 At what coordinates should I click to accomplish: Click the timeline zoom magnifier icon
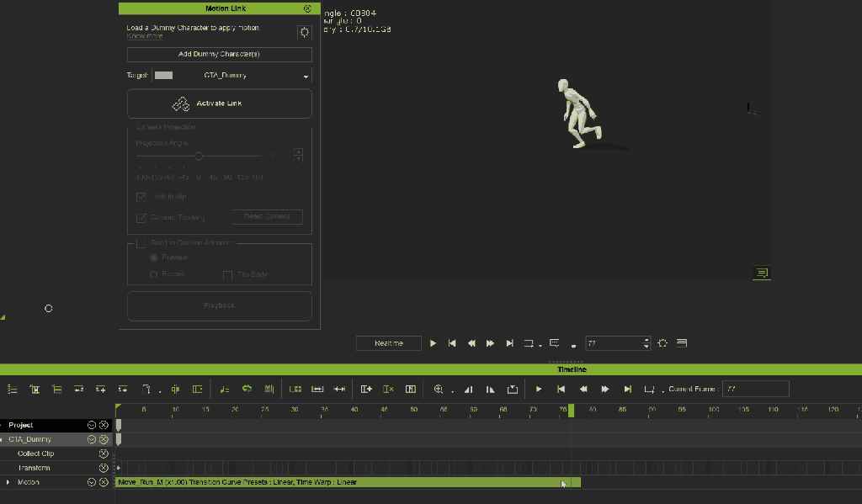(439, 390)
